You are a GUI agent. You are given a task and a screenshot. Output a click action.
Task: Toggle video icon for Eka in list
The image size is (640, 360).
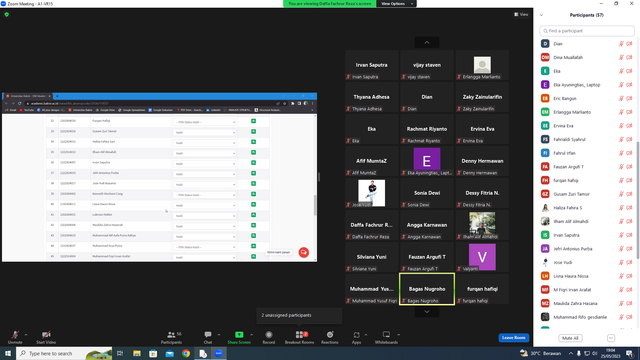[x=629, y=71]
